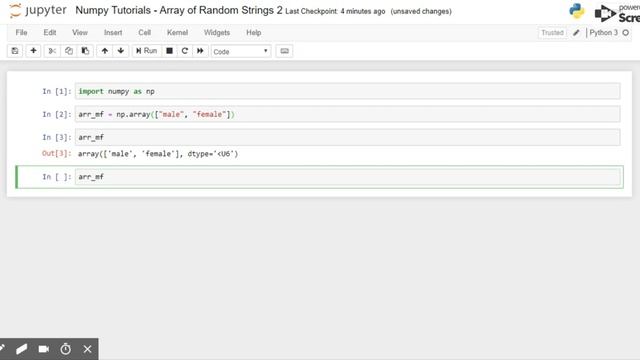Click the kernel idle circle indicator

(626, 33)
